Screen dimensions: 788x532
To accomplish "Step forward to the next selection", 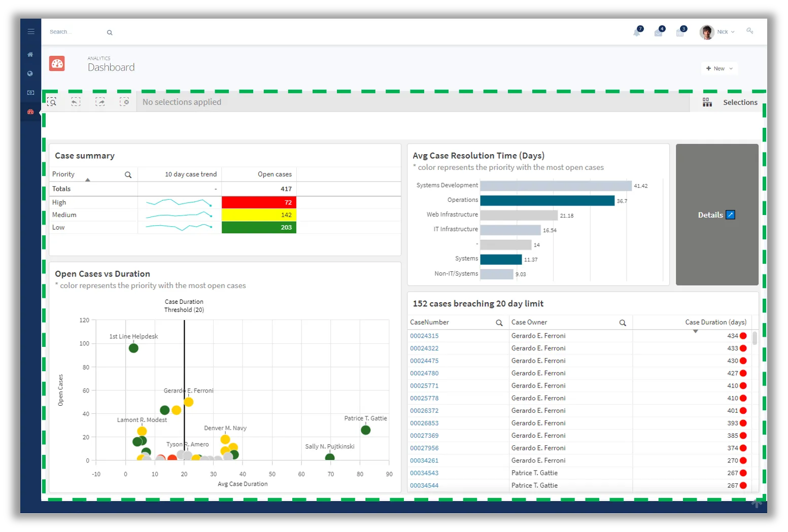I will 100,101.
